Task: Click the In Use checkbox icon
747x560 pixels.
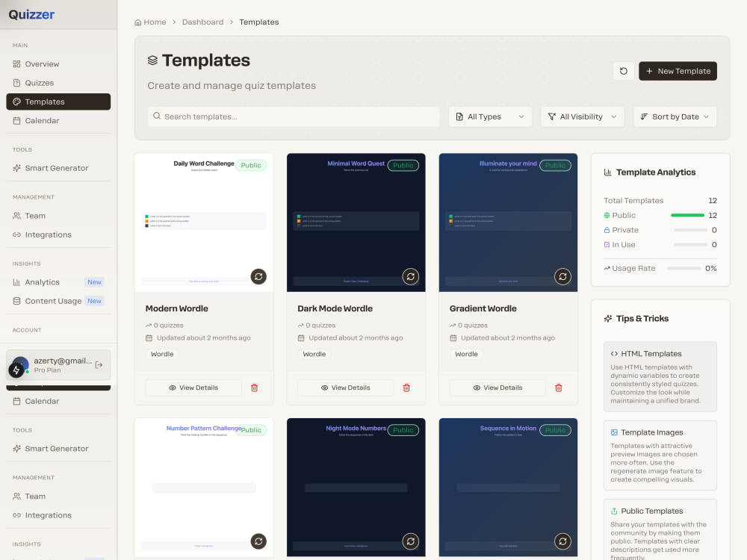Action: [x=607, y=245]
